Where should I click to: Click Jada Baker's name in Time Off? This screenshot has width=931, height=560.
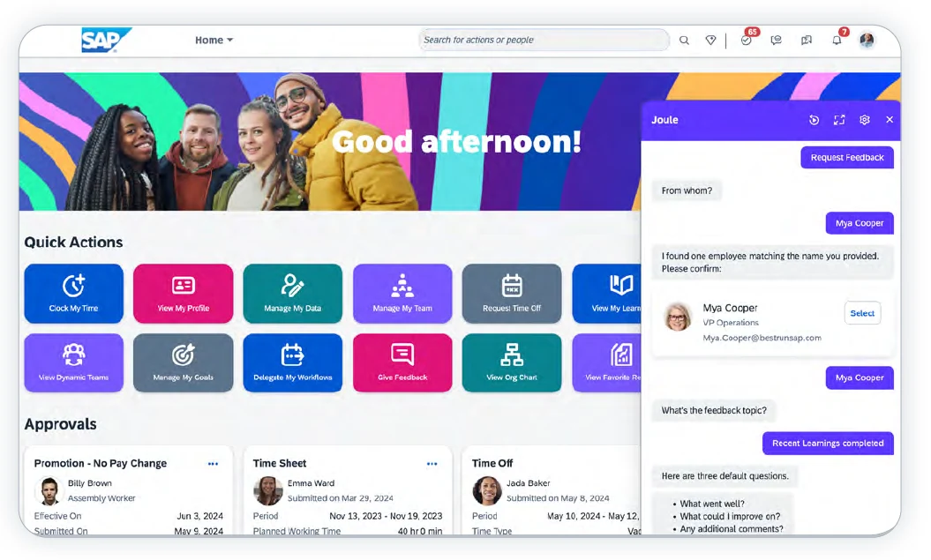tap(529, 483)
